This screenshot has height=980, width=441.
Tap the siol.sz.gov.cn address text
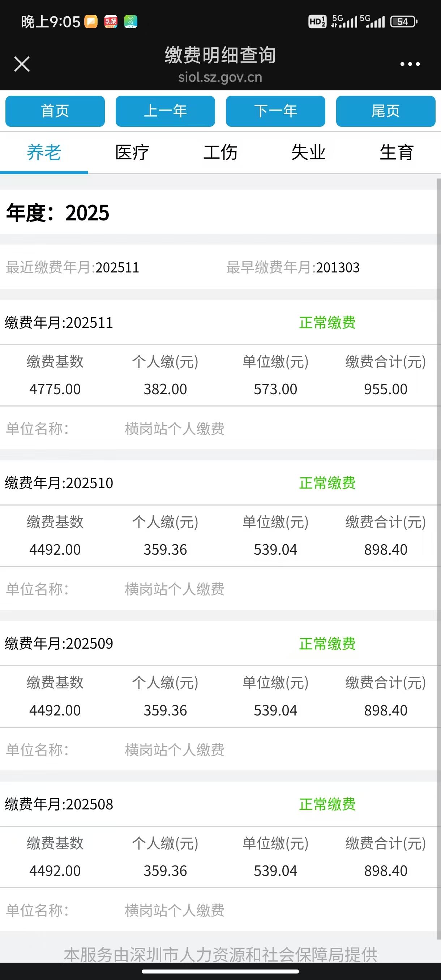[x=220, y=77]
